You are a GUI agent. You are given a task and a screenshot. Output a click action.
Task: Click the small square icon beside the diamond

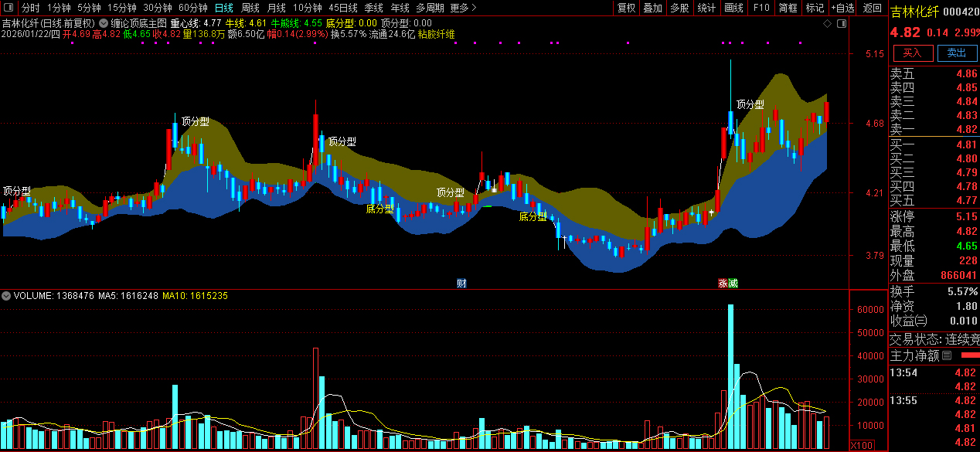[x=840, y=23]
